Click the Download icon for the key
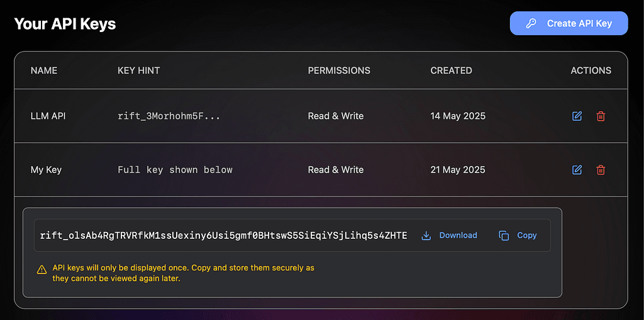The image size is (644, 320). [426, 235]
